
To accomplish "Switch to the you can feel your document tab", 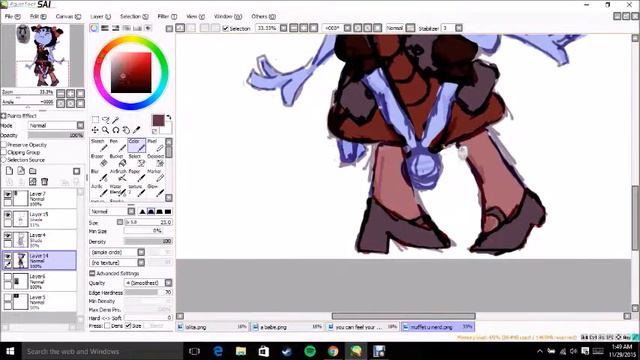I will tap(362, 327).
